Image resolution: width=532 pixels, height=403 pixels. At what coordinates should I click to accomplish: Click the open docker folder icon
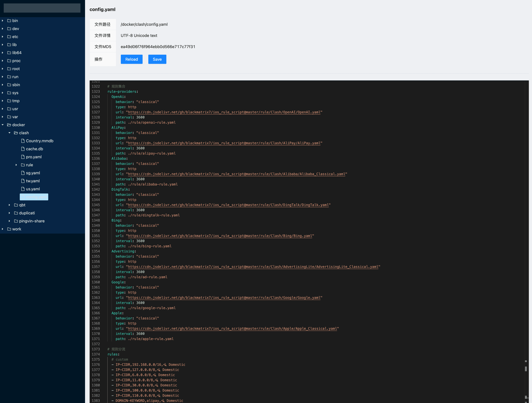9,125
